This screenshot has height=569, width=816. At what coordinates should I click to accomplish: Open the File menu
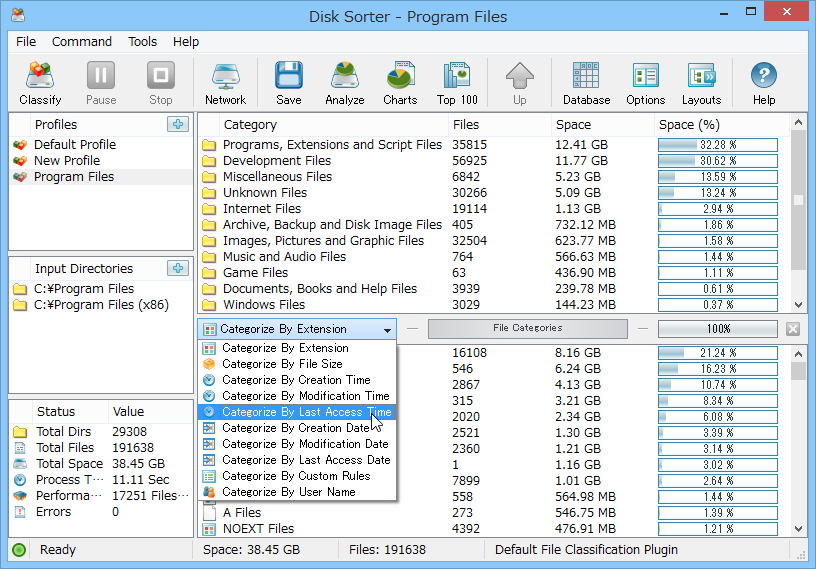tap(26, 42)
